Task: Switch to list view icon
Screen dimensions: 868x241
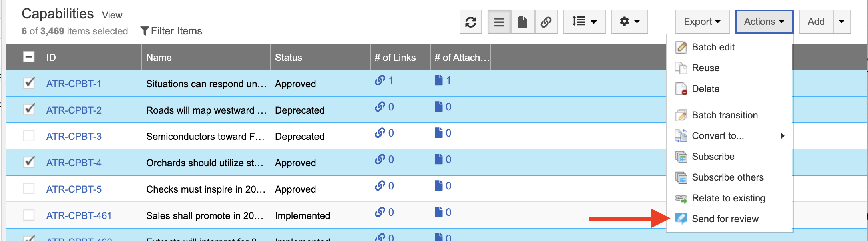Action: 499,22
